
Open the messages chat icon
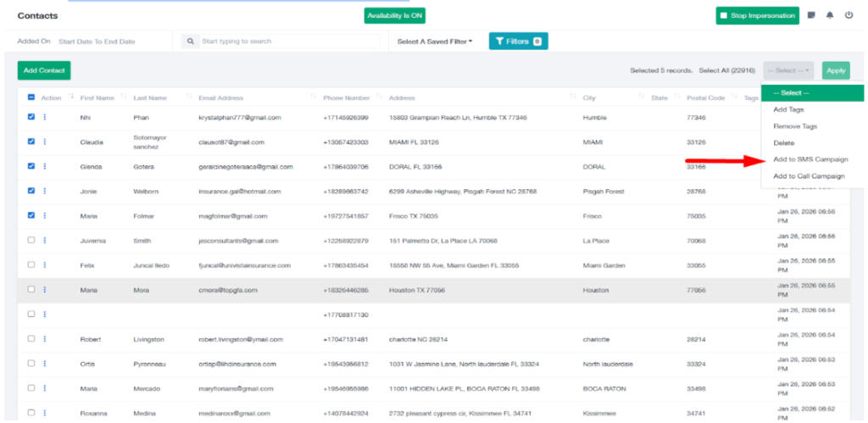(x=812, y=15)
